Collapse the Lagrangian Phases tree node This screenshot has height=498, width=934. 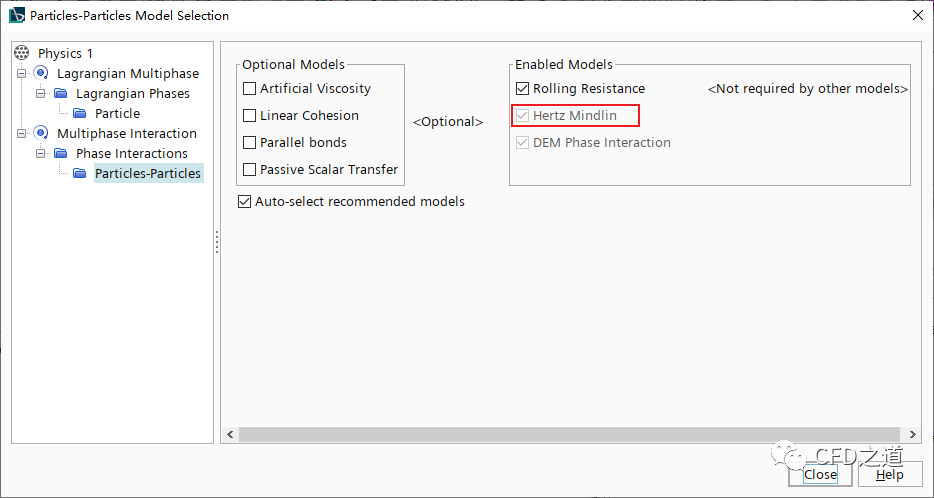click(41, 94)
